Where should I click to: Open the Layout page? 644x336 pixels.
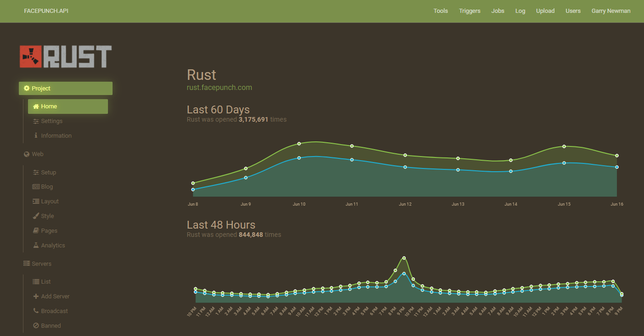click(x=46, y=202)
